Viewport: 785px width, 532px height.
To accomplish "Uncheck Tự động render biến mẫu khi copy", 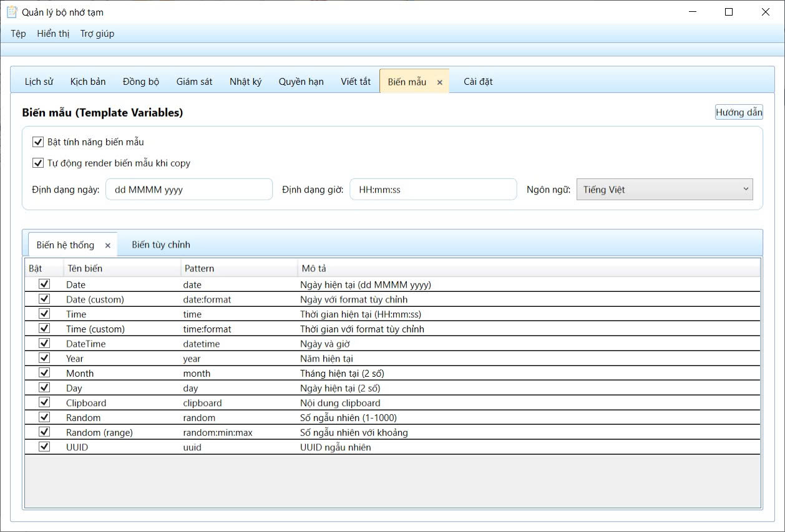I will (38, 163).
